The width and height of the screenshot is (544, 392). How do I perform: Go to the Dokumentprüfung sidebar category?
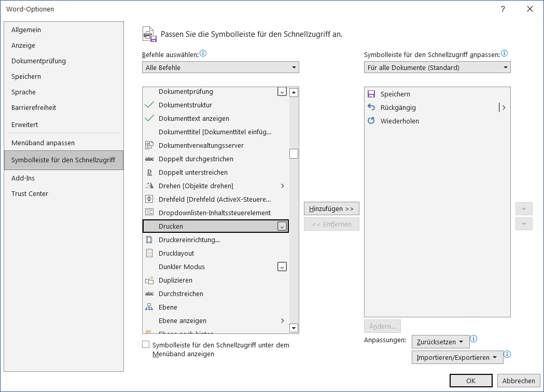pos(64,61)
